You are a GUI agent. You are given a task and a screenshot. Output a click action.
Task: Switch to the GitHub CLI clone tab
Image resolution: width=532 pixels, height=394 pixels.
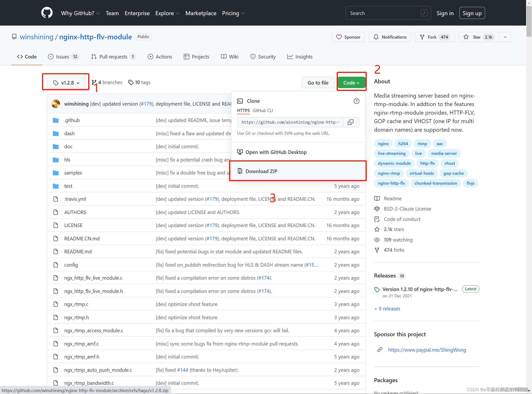coord(262,110)
